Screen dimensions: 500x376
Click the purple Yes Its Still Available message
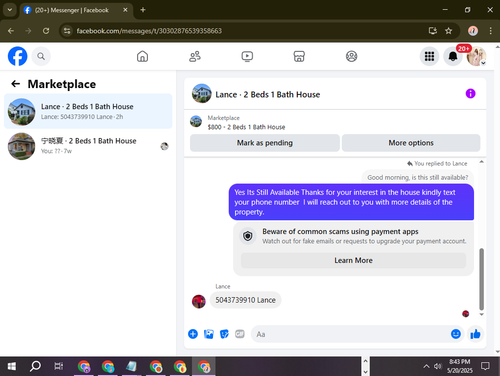351,202
